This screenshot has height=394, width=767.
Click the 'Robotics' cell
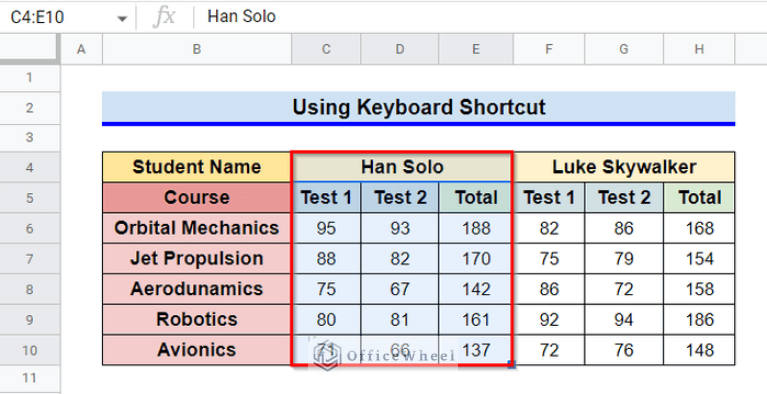(x=197, y=319)
